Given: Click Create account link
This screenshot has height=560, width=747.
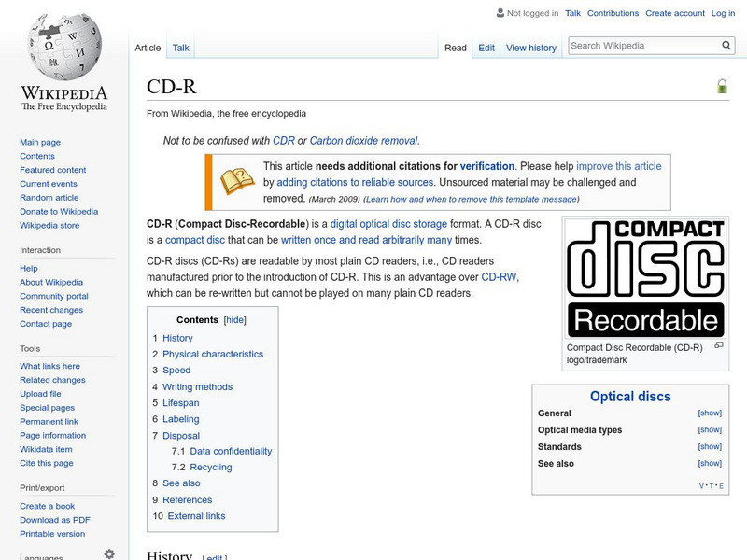Looking at the screenshot, I should tap(675, 13).
